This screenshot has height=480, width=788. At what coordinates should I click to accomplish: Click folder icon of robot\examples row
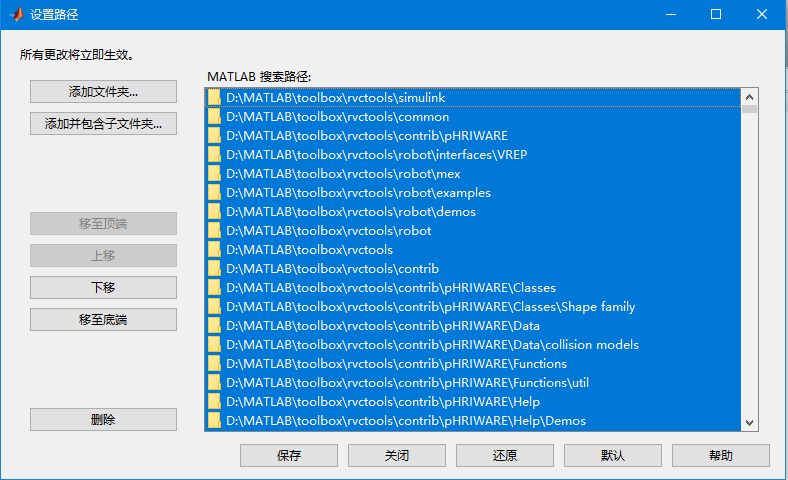pos(215,193)
